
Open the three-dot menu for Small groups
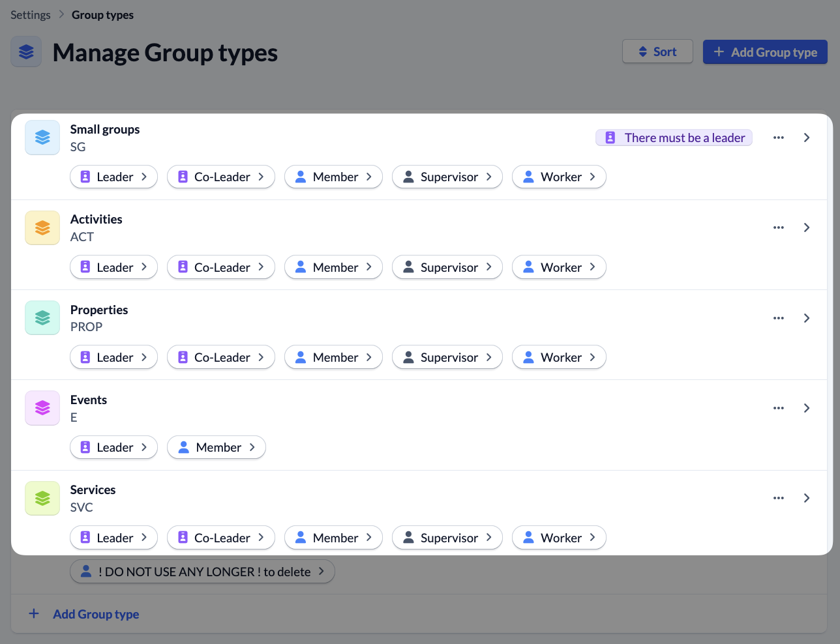pyautogui.click(x=778, y=138)
